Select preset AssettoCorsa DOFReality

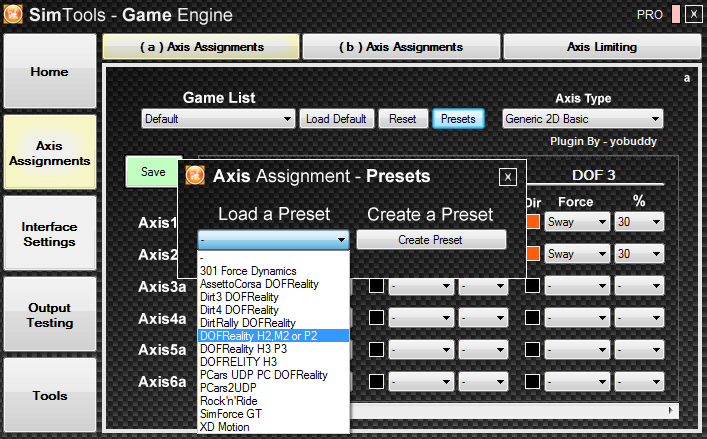[x=273, y=284]
